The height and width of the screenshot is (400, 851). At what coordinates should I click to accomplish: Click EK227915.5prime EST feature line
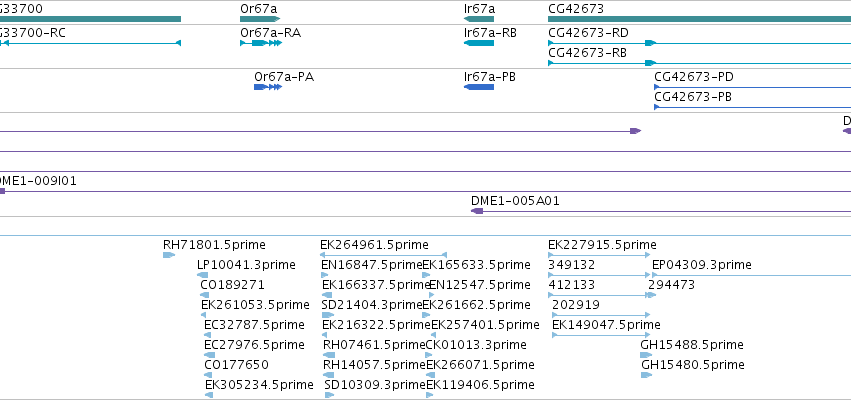[599, 255]
